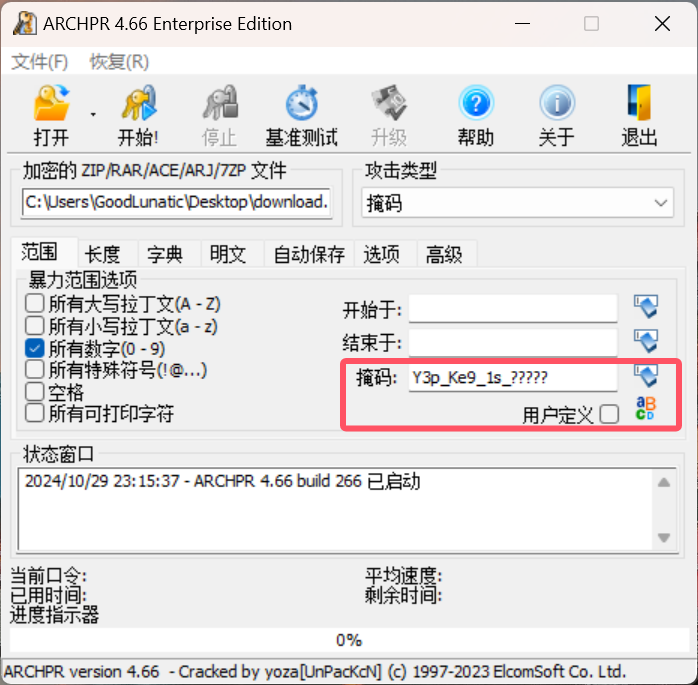This screenshot has height=685, width=698.
Task: Enable 所有小写拉丁文(a - z) checkbox
Action: [x=34, y=326]
